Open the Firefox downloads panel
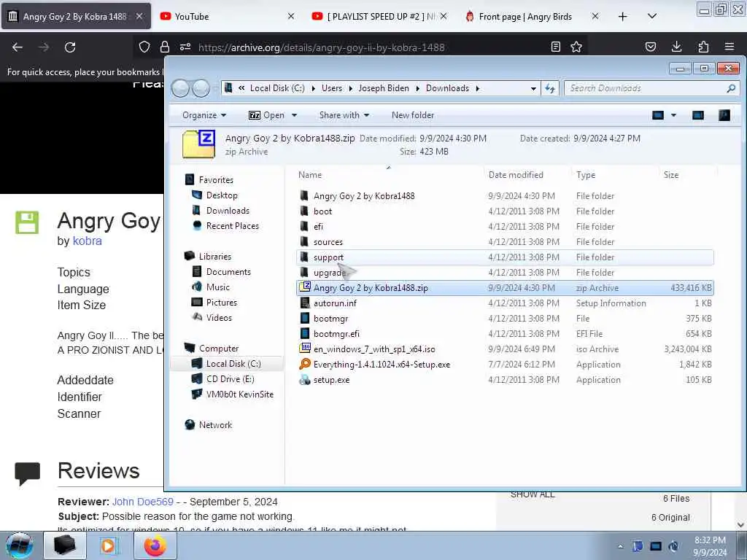Image resolution: width=747 pixels, height=560 pixels. tap(676, 47)
